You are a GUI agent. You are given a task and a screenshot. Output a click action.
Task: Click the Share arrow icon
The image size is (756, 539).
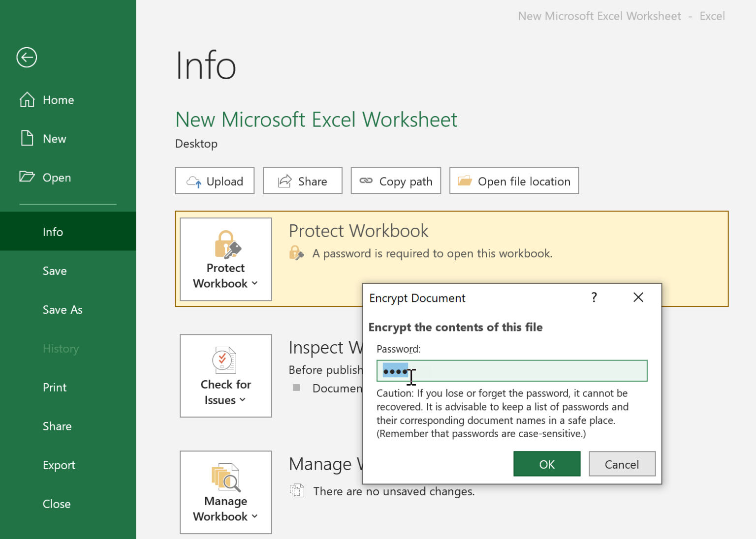(x=285, y=181)
